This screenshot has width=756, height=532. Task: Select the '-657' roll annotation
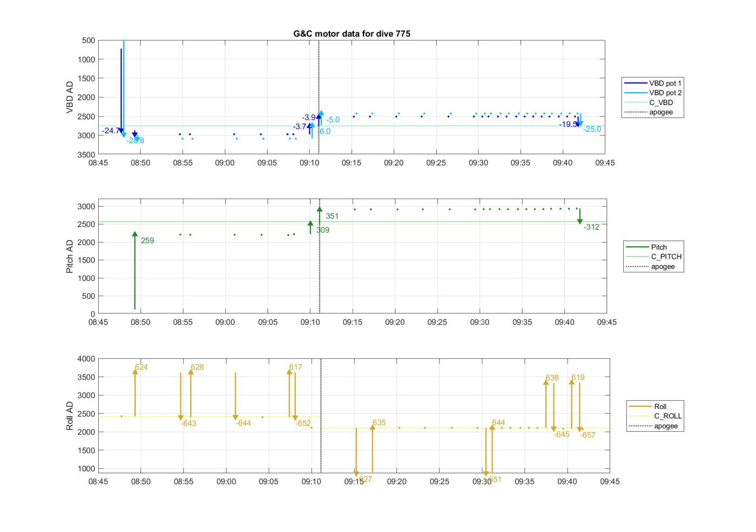[588, 435]
